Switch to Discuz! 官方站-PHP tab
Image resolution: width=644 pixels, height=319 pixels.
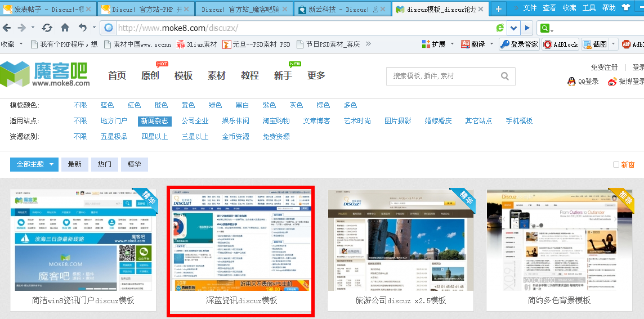(146, 8)
